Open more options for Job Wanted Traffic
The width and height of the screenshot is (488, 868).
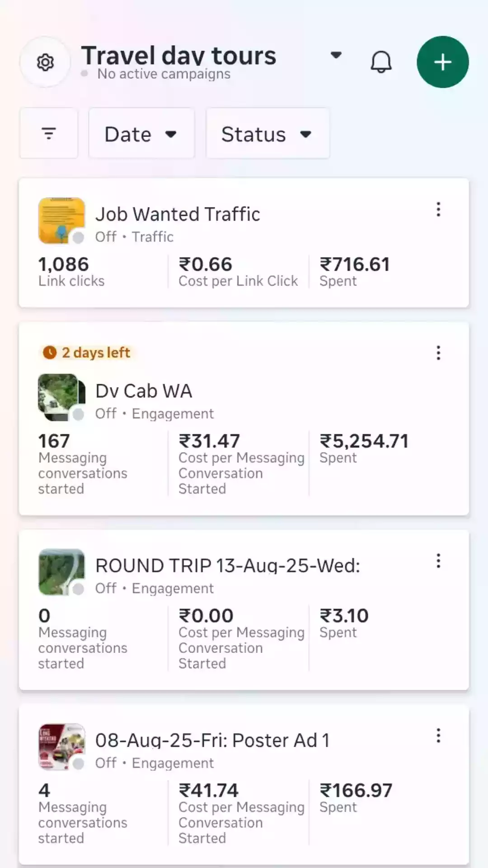pyautogui.click(x=438, y=209)
